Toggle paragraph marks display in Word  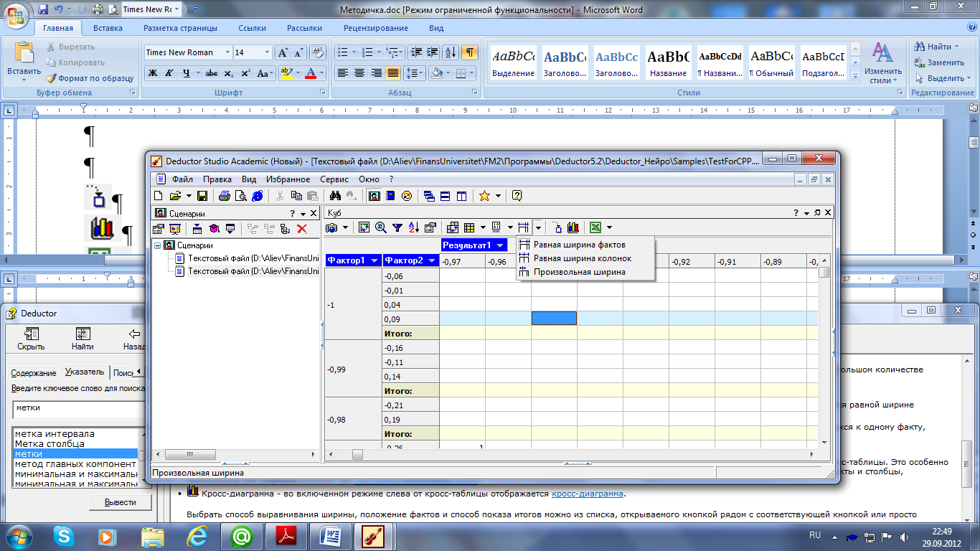tap(470, 52)
